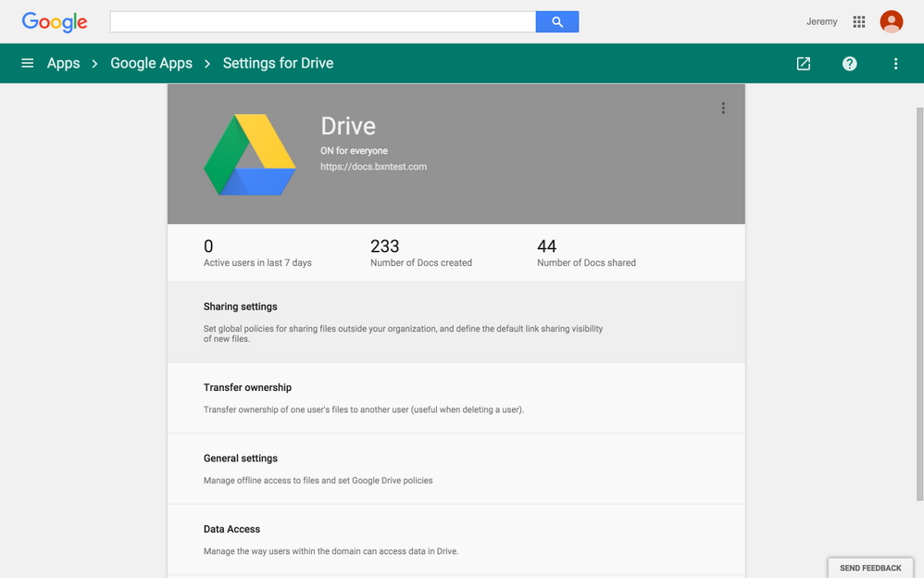Open Drive in a new window icon

coord(804,64)
